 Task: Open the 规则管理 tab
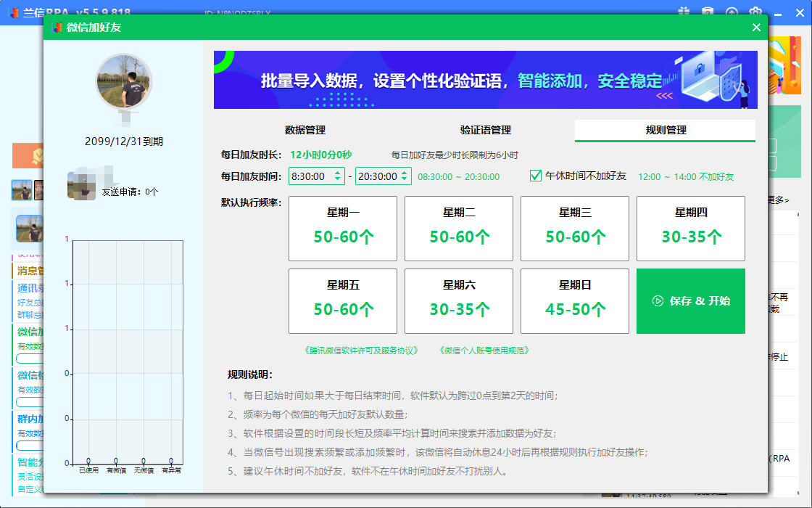666,131
